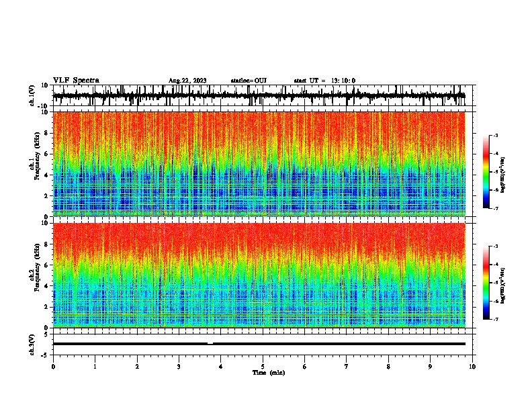
Task: Click ch.2 frequency axis '2' tick label
Action: point(47,307)
